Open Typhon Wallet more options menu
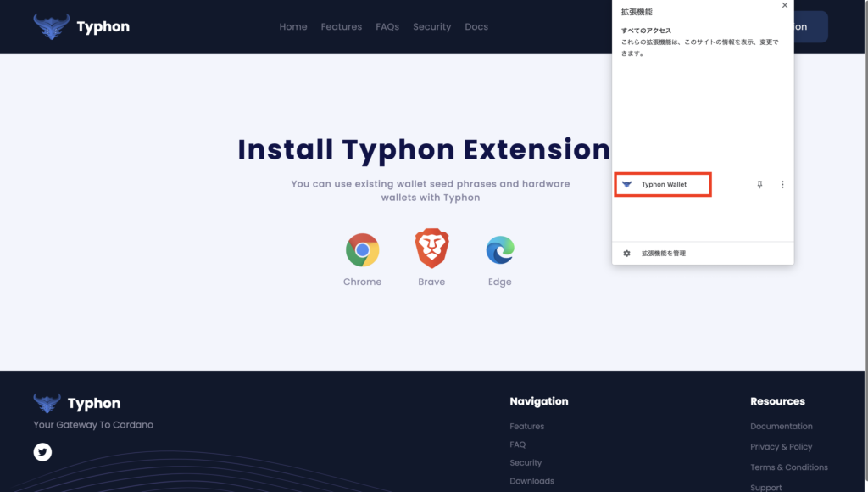Image resolution: width=868 pixels, height=492 pixels. point(782,184)
